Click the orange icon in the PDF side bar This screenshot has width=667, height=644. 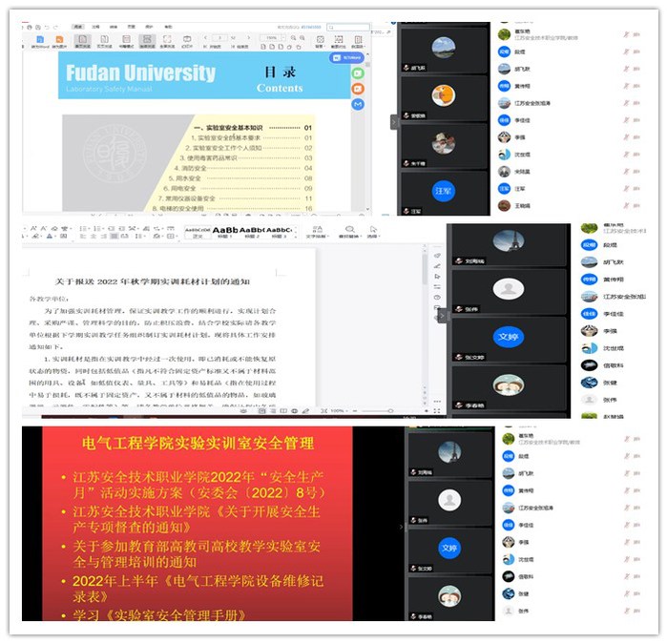point(358,90)
